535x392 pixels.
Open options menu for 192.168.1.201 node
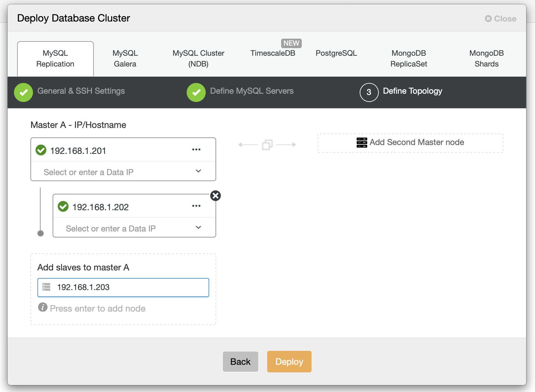[196, 149]
